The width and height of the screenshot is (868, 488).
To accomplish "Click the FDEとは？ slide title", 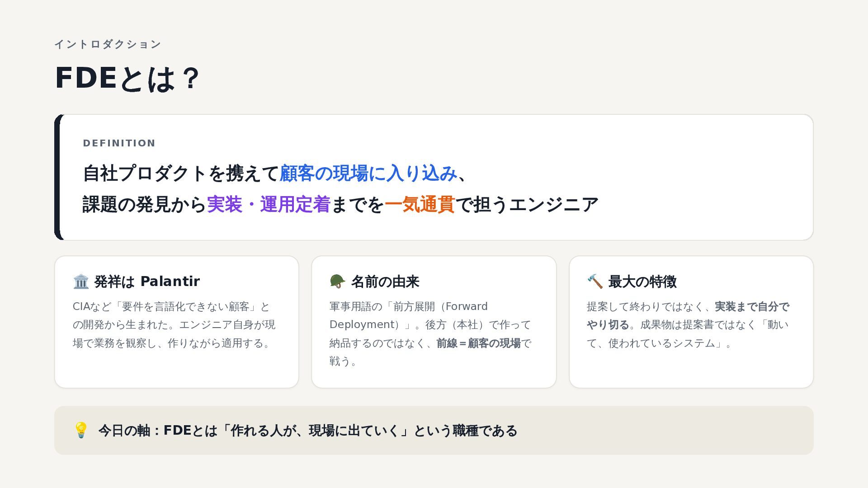I will tap(127, 78).
